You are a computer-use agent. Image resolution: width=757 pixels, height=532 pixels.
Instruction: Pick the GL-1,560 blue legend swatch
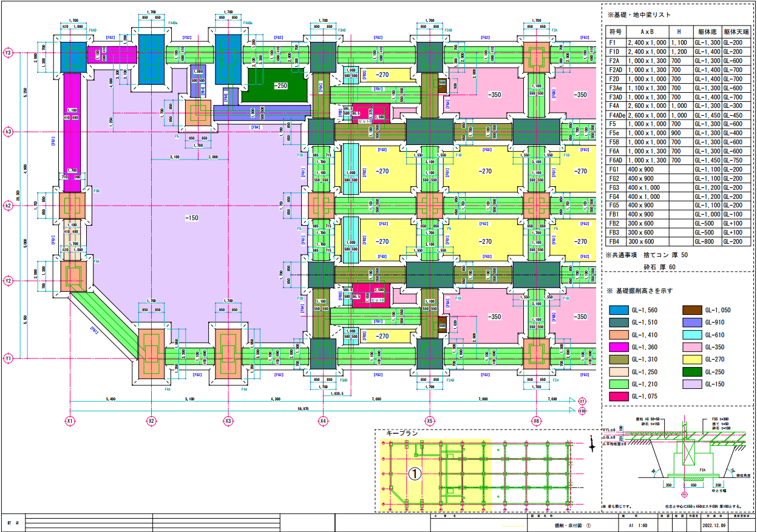click(x=619, y=310)
